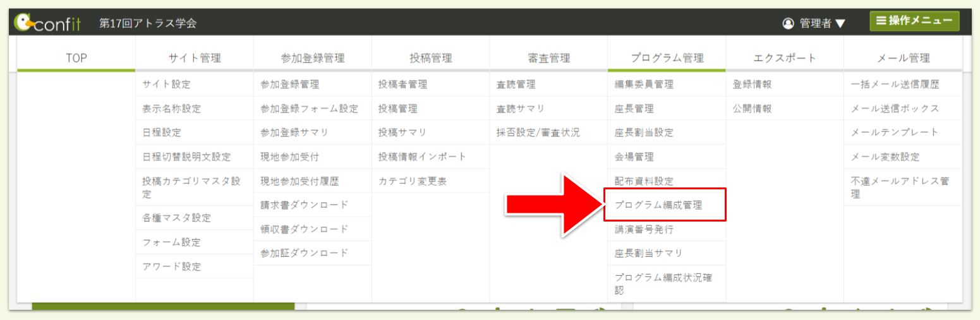Image resolution: width=980 pixels, height=320 pixels.
Task: Select the 投稿管理 menu heading
Action: (x=430, y=58)
